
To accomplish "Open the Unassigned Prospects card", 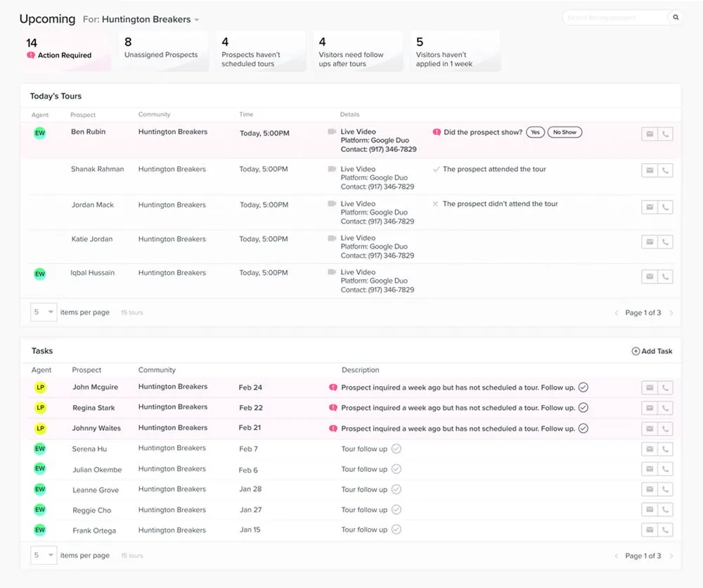I will pos(162,51).
